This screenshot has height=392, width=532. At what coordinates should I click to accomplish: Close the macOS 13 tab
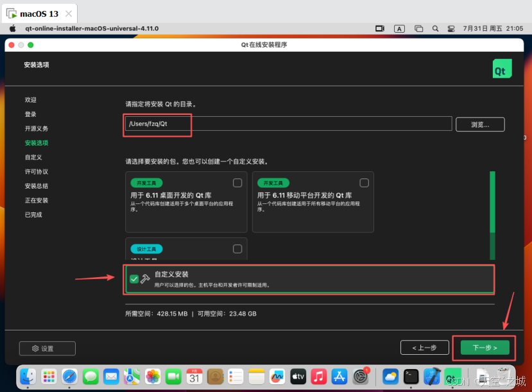pos(69,13)
